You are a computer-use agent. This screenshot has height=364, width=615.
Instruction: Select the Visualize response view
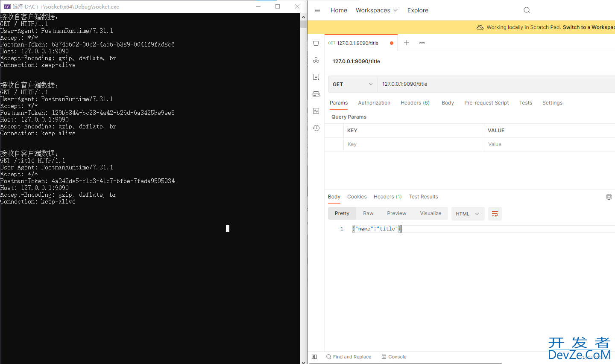coord(430,213)
